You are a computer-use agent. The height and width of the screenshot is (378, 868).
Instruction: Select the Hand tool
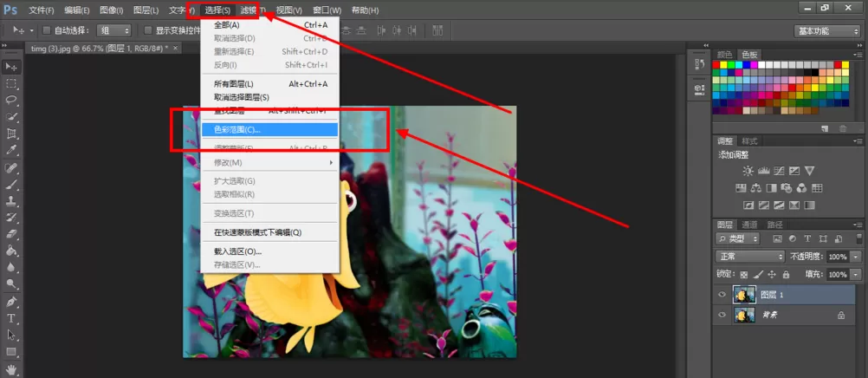click(x=11, y=368)
